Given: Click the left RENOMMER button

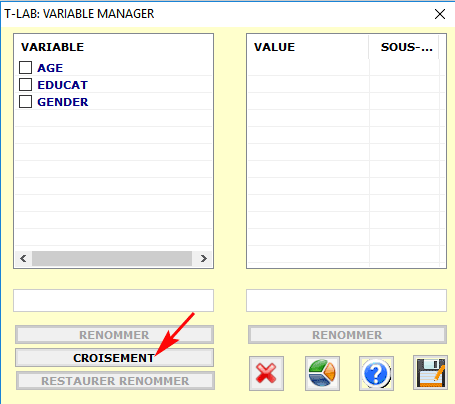Looking at the screenshot, I should click(x=114, y=335).
